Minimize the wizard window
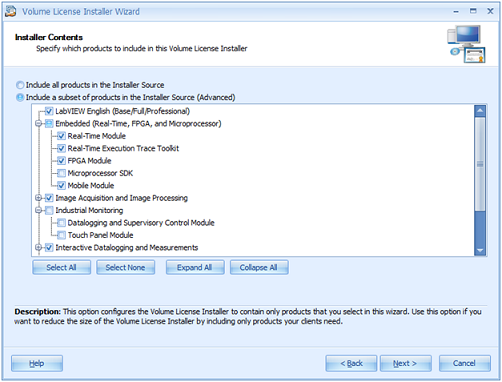The height and width of the screenshot is (382, 502). pos(456,11)
